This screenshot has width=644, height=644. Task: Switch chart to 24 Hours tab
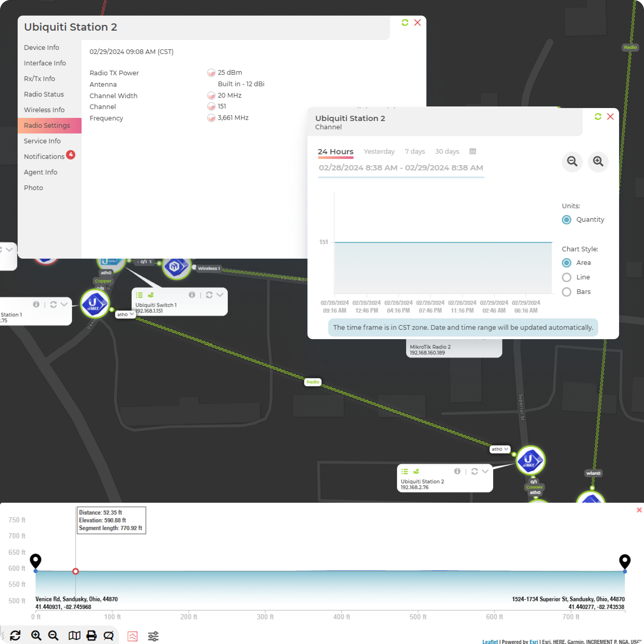tap(335, 152)
